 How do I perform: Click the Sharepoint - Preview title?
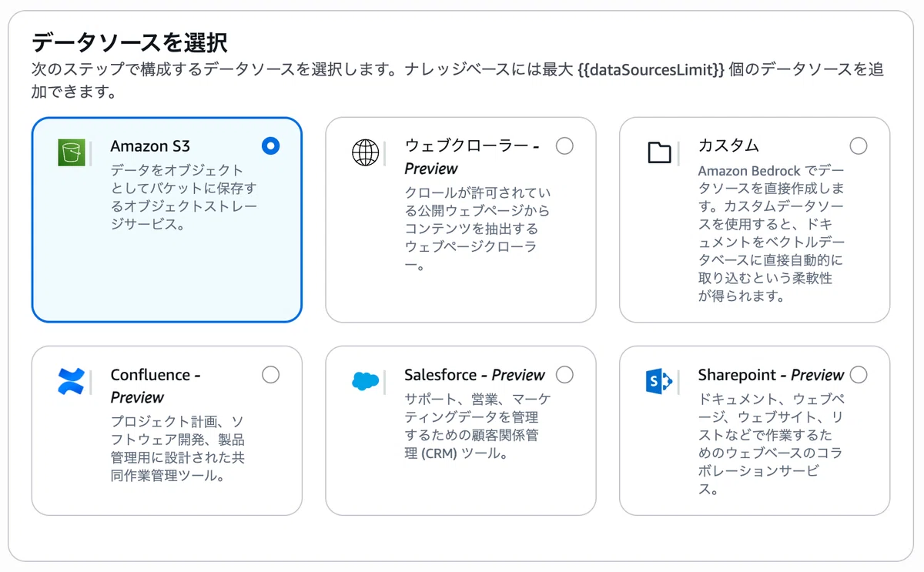[772, 375]
